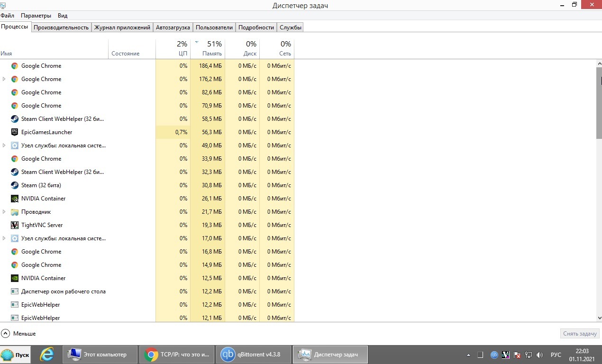This screenshot has width=602, height=364.
Task: Click the Проводник folder icon
Action: [15, 212]
